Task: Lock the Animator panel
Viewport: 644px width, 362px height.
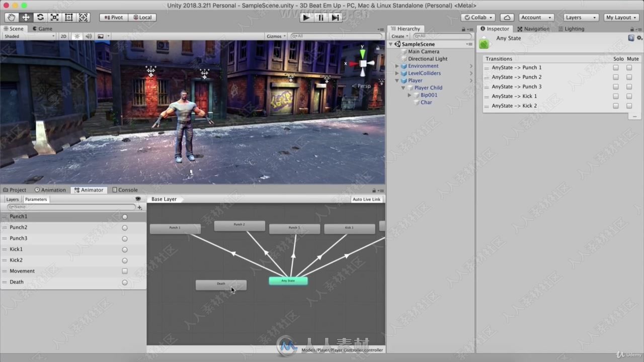Action: tap(374, 190)
